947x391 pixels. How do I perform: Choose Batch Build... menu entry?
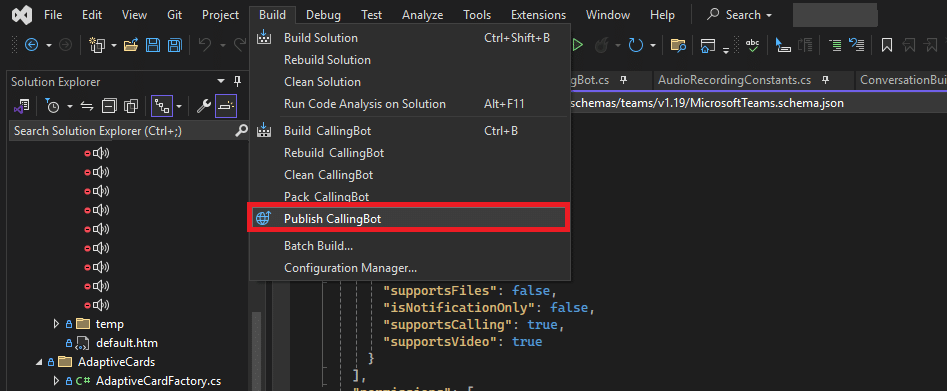click(x=410, y=246)
